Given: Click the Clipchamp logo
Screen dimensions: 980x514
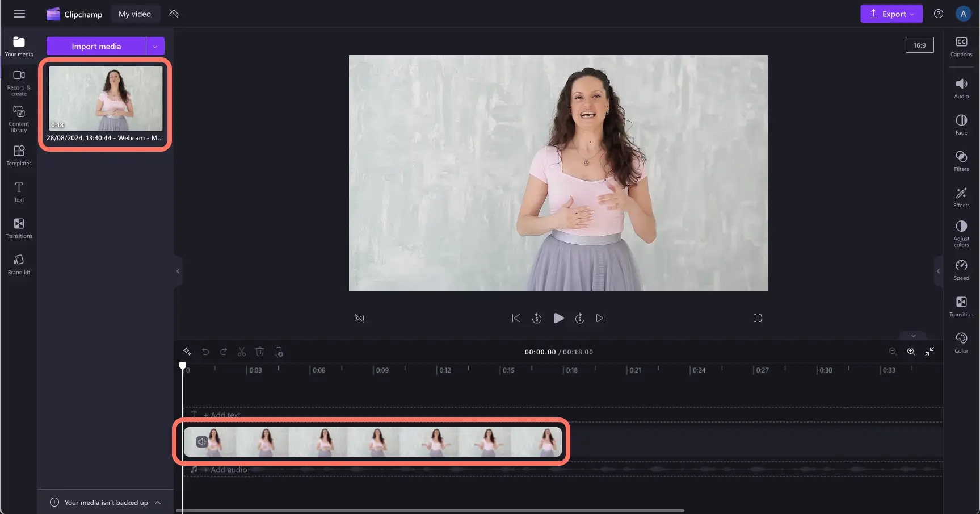Looking at the screenshot, I should [x=74, y=14].
